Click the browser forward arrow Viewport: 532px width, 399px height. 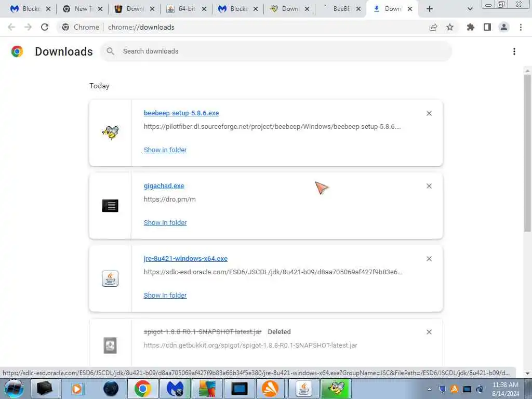point(28,27)
